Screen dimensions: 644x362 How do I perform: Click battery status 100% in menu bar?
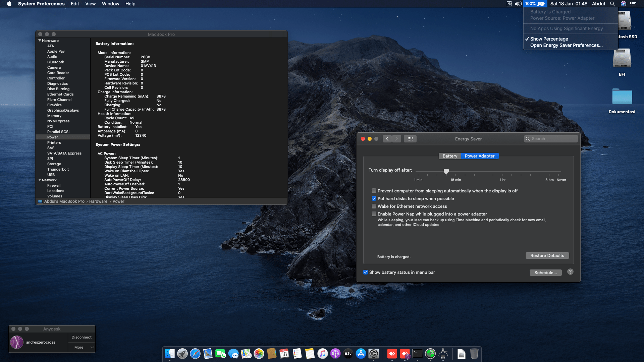(535, 4)
